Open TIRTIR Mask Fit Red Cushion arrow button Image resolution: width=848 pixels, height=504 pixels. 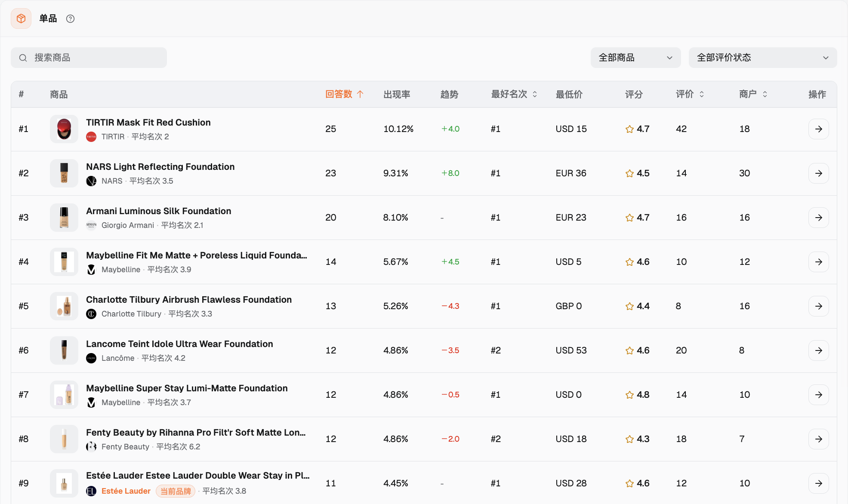tap(818, 129)
